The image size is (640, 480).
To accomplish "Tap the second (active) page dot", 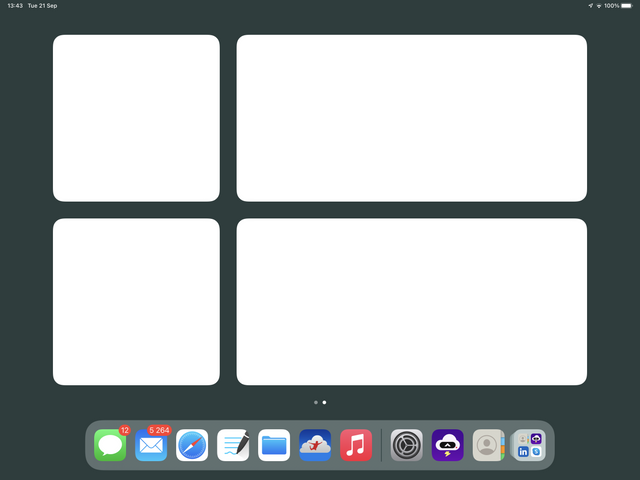I will pos(324,402).
